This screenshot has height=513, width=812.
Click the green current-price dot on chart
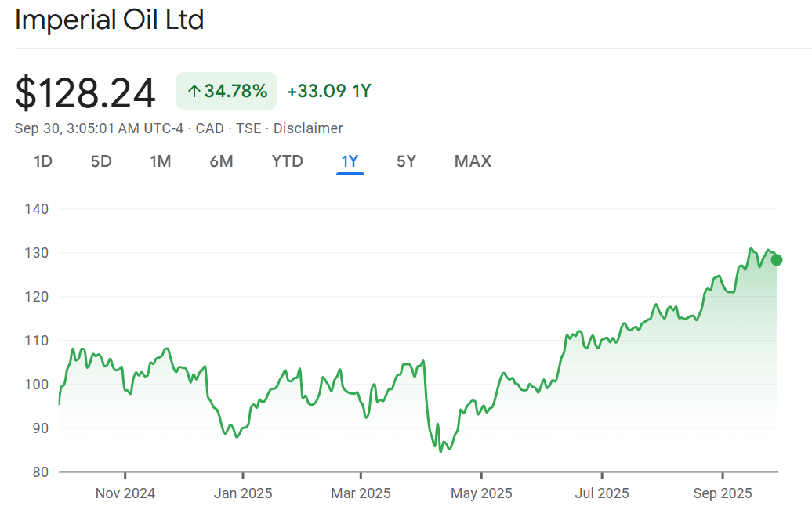pyautogui.click(x=776, y=260)
